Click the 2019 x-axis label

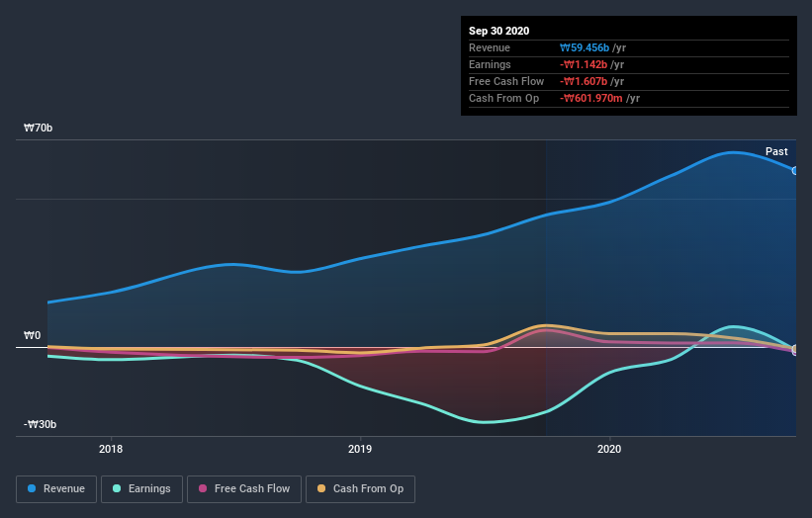360,449
